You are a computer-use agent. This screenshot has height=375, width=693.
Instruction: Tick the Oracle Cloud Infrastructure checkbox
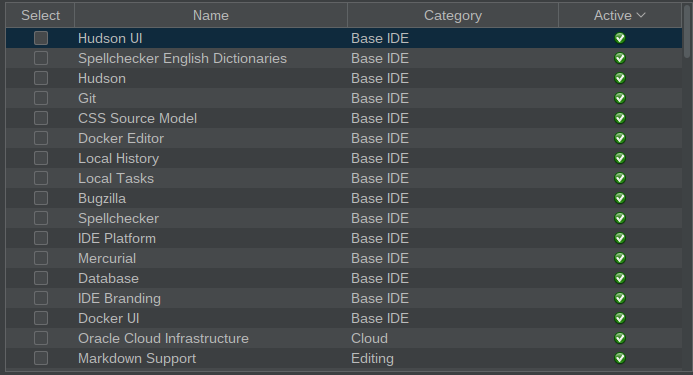tap(41, 338)
